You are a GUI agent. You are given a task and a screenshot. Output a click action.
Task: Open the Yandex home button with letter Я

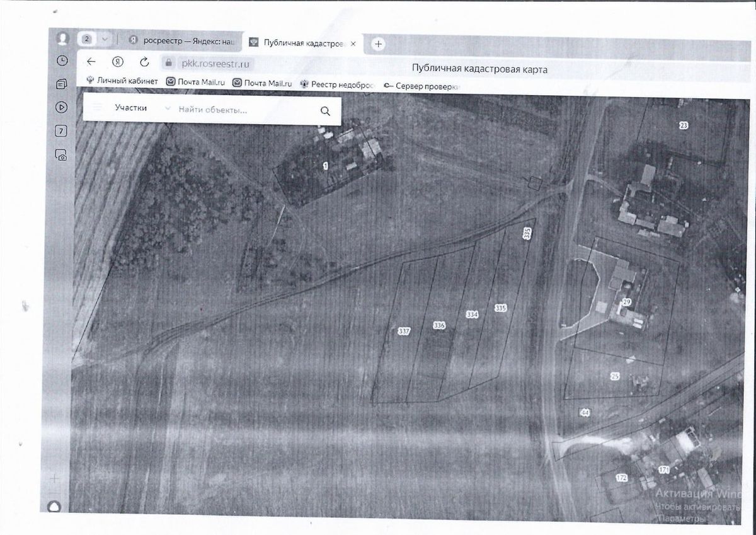117,62
